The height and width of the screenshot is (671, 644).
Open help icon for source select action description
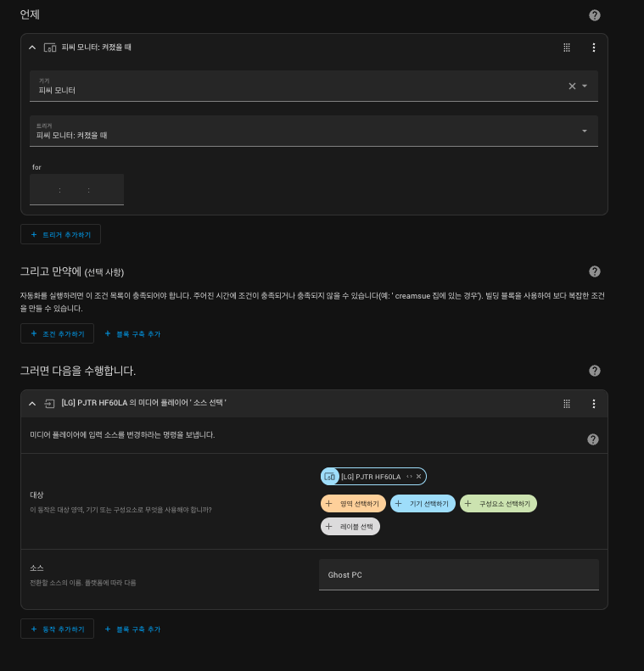[x=593, y=439]
